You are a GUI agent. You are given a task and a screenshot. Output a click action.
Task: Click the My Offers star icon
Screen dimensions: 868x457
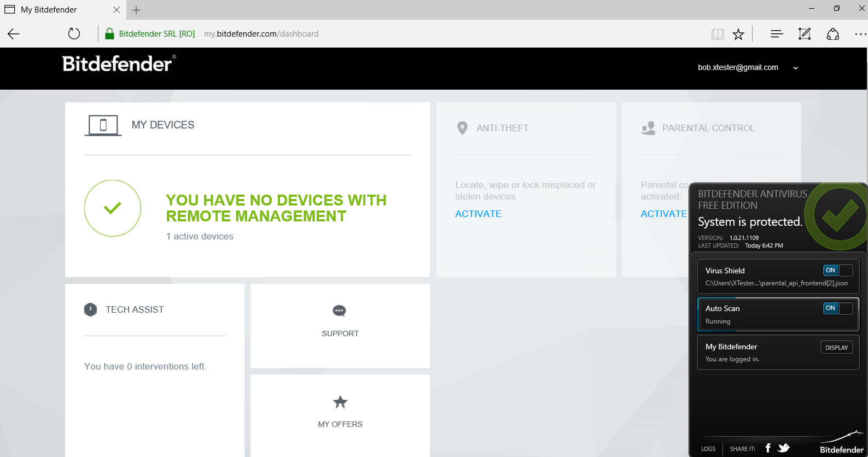[340, 402]
